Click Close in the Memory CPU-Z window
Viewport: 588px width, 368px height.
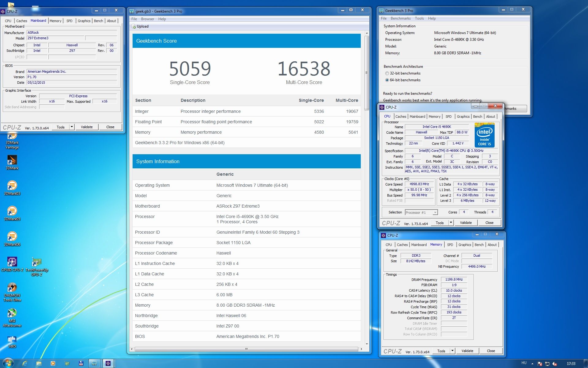[x=491, y=351]
